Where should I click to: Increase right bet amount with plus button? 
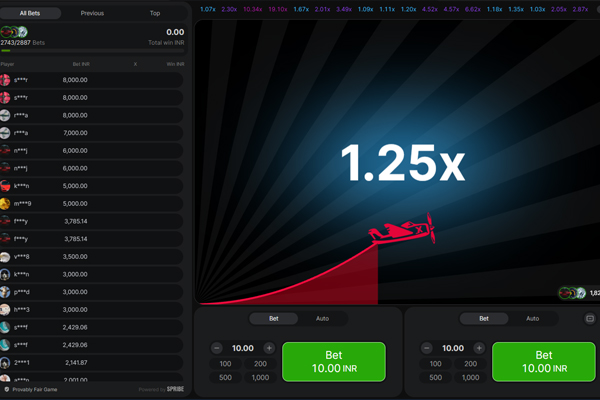(x=479, y=348)
